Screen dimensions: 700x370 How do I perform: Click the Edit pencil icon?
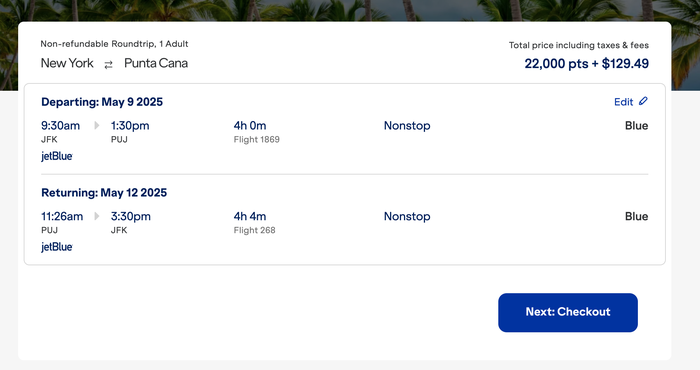pos(643,101)
